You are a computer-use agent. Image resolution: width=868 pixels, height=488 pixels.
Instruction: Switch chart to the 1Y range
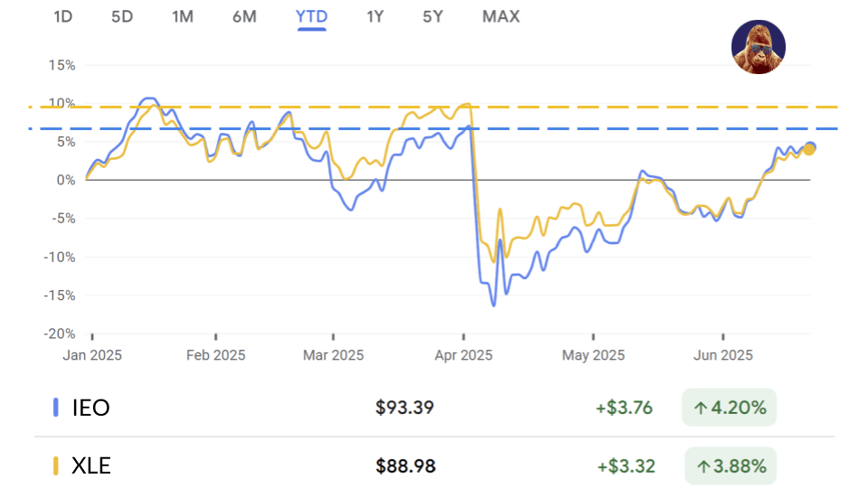(x=375, y=16)
